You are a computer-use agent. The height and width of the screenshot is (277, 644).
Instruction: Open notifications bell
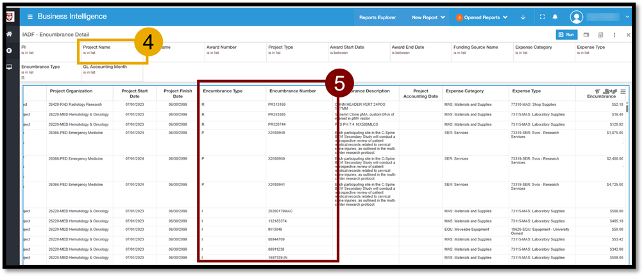[x=555, y=17]
